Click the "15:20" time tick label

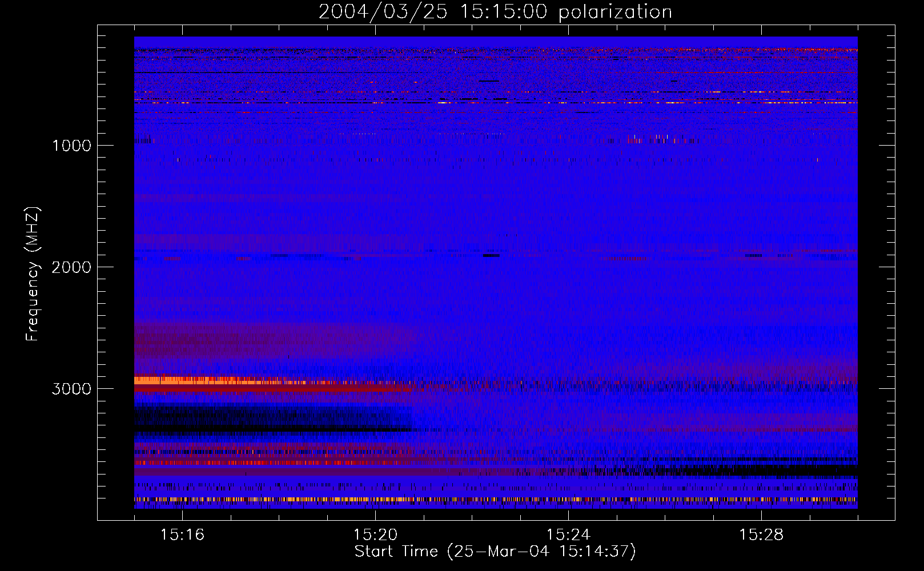pyautogui.click(x=375, y=534)
